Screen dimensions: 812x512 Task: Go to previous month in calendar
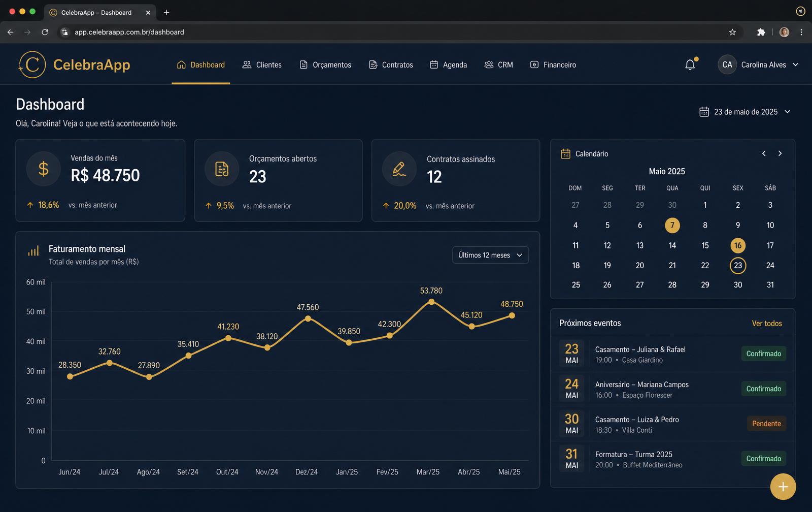pyautogui.click(x=764, y=153)
